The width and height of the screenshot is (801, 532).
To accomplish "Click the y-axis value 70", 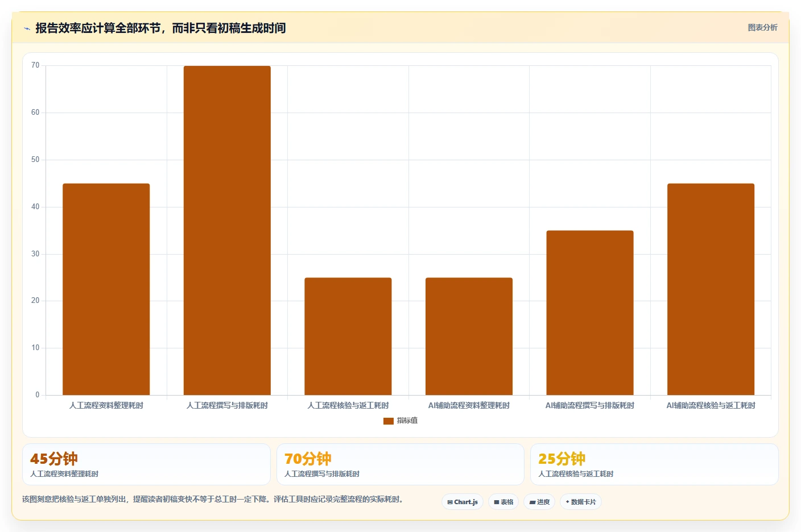I will point(35,65).
